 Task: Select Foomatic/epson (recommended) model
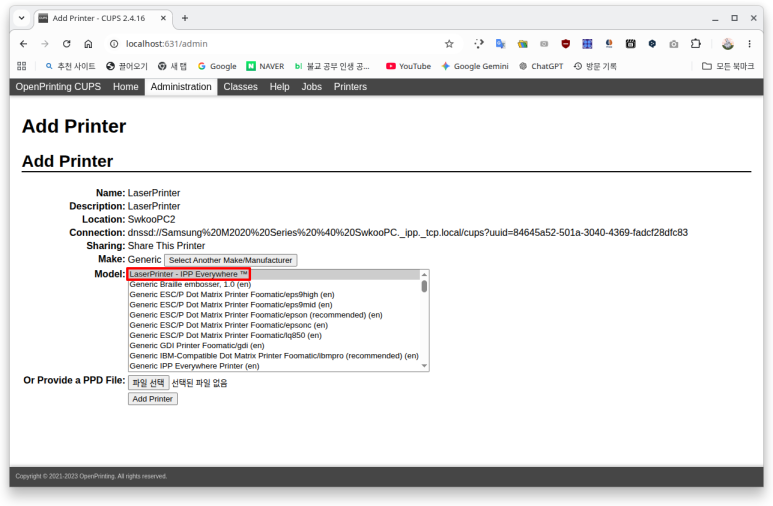(274, 315)
